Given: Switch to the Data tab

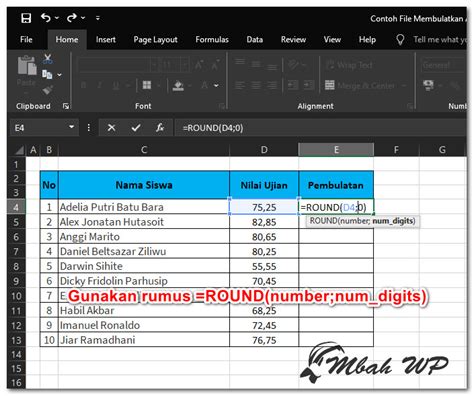Looking at the screenshot, I should [255, 39].
